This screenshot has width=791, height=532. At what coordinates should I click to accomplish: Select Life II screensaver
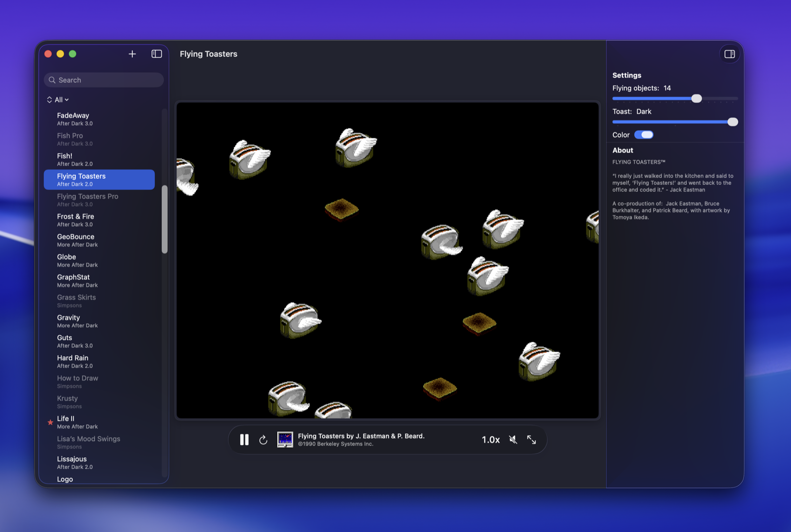(99, 423)
